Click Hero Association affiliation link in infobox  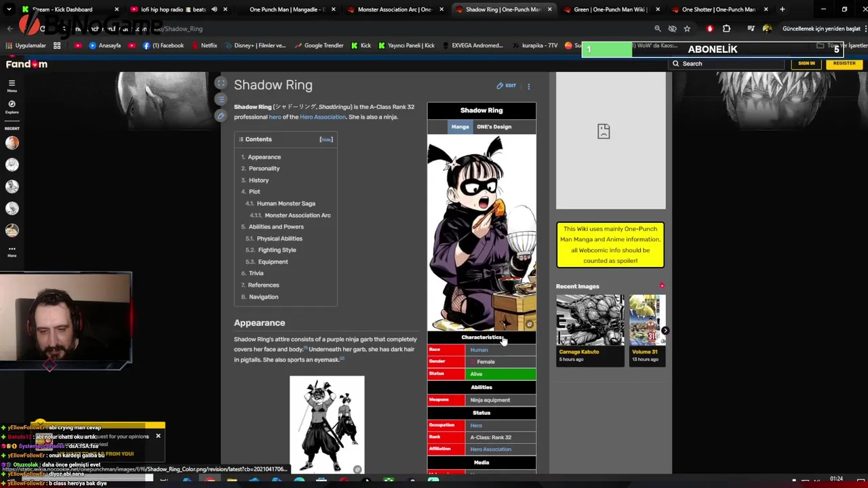(490, 449)
